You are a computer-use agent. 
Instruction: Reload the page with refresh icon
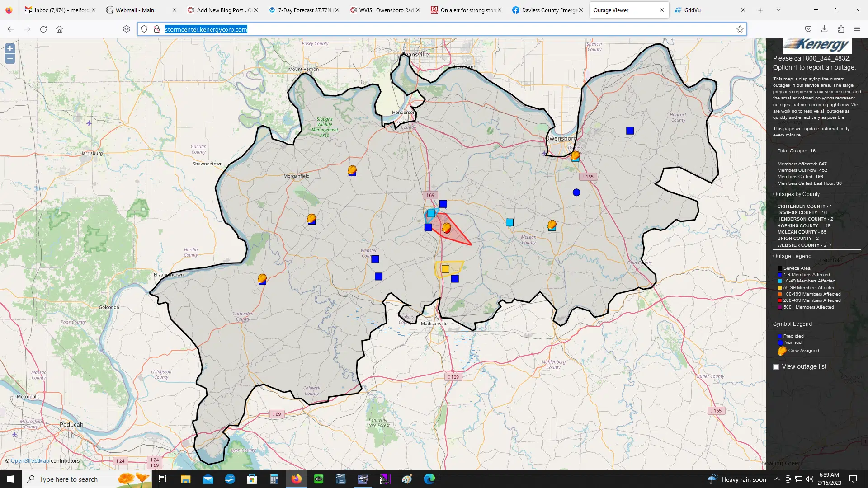coord(43,29)
